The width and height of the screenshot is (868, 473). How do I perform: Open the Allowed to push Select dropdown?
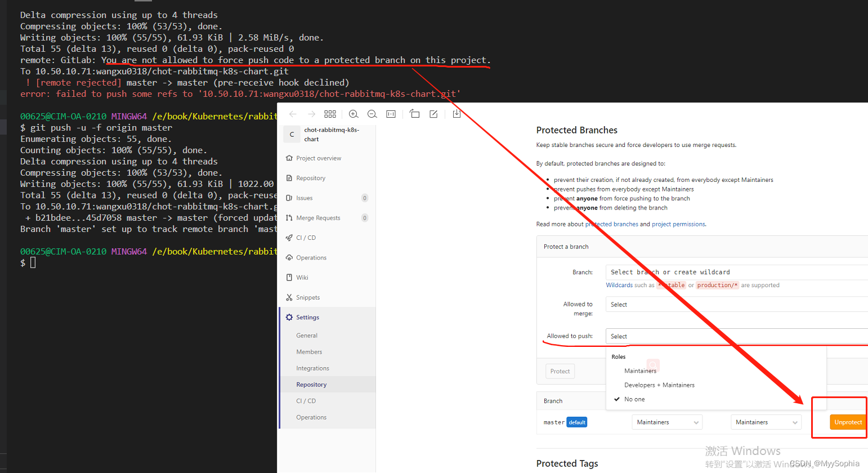736,336
